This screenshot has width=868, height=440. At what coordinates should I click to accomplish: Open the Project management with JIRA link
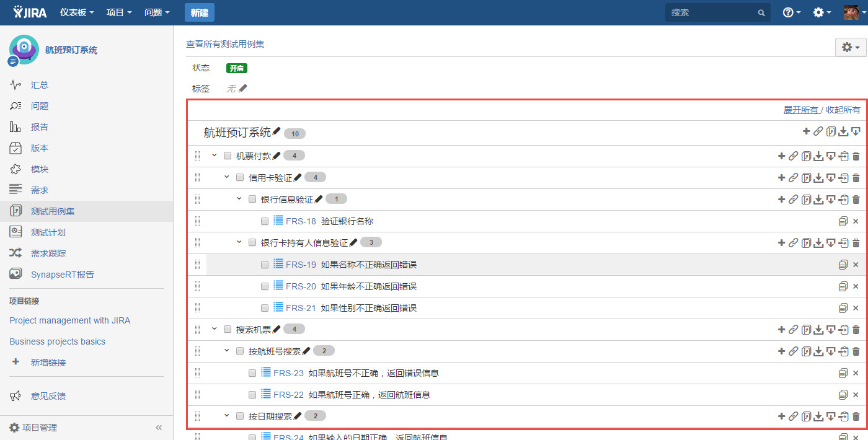click(x=69, y=320)
